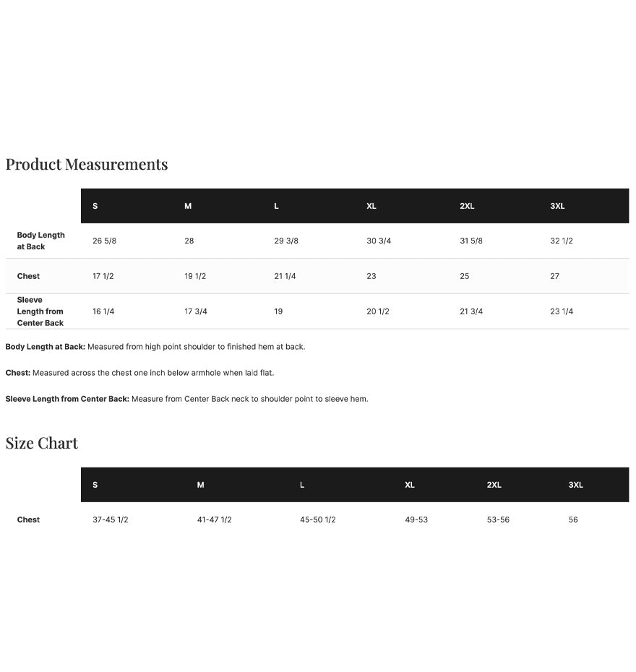Click the Chest measurement description text
Screen dimensions: 636x672
click(x=139, y=373)
